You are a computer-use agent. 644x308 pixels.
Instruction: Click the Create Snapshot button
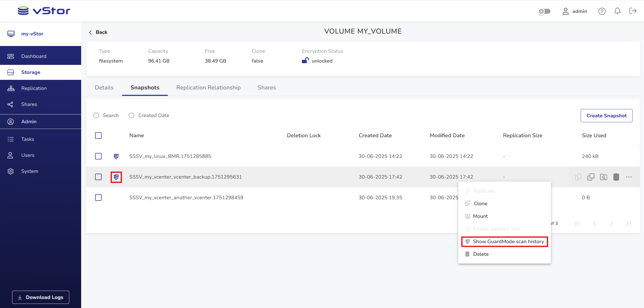606,116
